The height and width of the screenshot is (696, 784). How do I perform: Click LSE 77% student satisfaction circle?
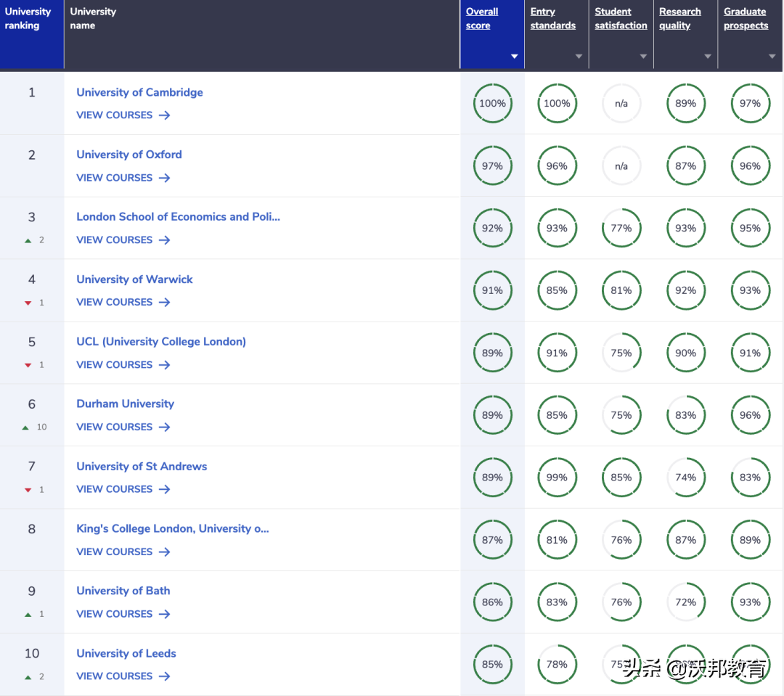[621, 228]
